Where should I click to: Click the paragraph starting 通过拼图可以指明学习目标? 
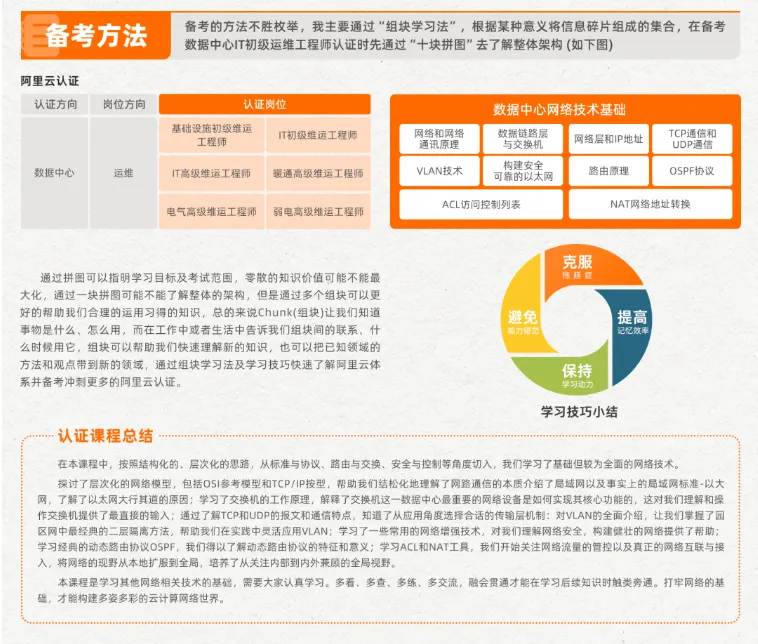tap(200, 330)
